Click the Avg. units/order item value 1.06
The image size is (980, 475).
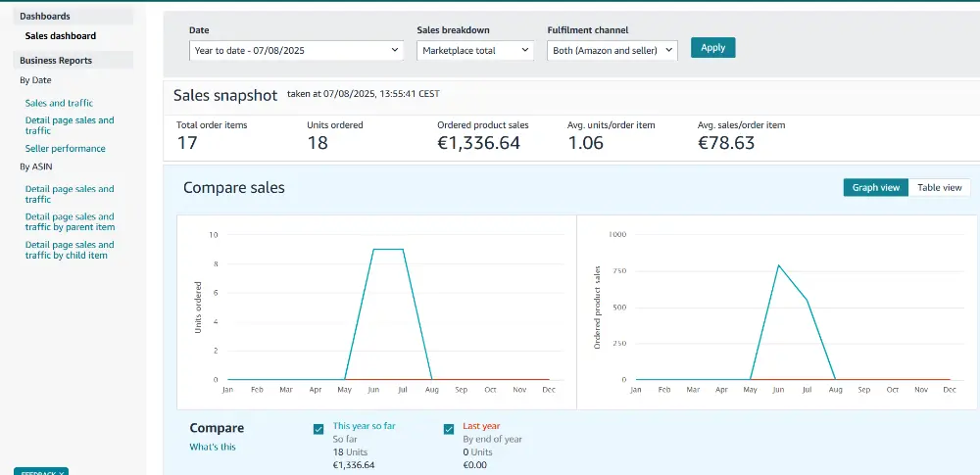coord(586,143)
